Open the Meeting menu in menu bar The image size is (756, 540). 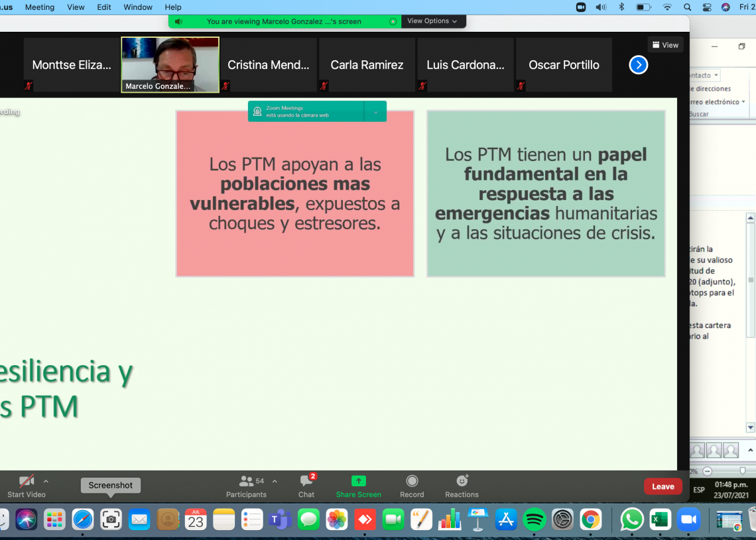click(x=40, y=7)
